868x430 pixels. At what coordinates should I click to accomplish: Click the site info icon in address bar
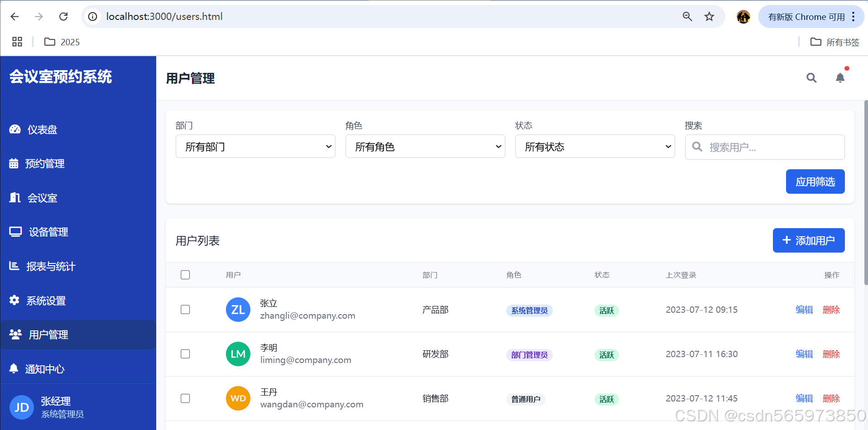coord(93,17)
